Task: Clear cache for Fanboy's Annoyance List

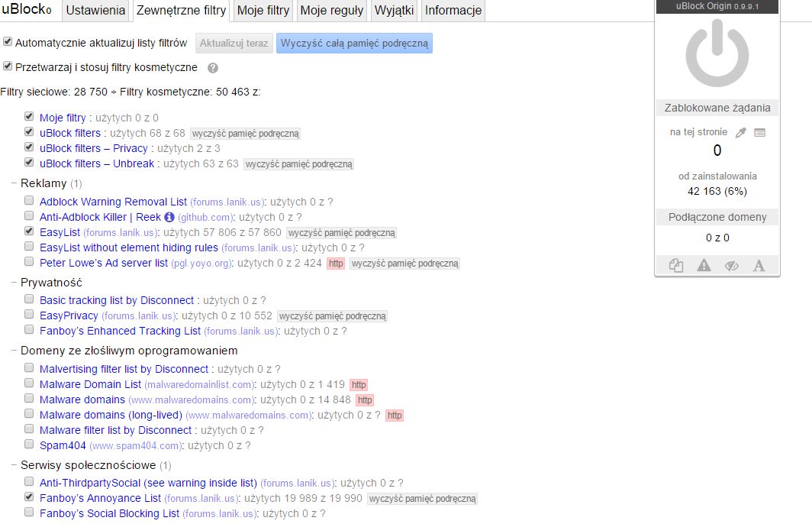Action: [422, 499]
